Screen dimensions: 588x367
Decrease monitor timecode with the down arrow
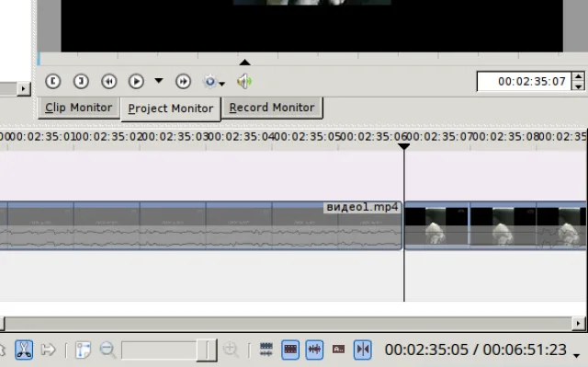578,86
